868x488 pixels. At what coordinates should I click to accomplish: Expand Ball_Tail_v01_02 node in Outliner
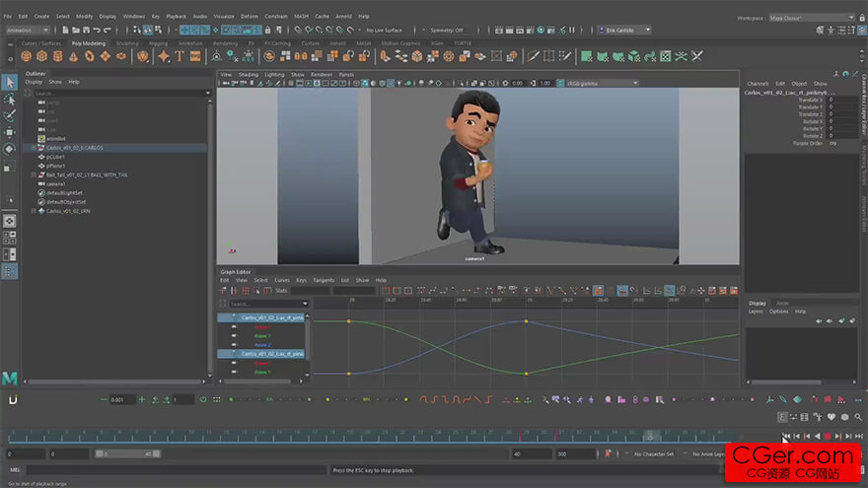34,174
